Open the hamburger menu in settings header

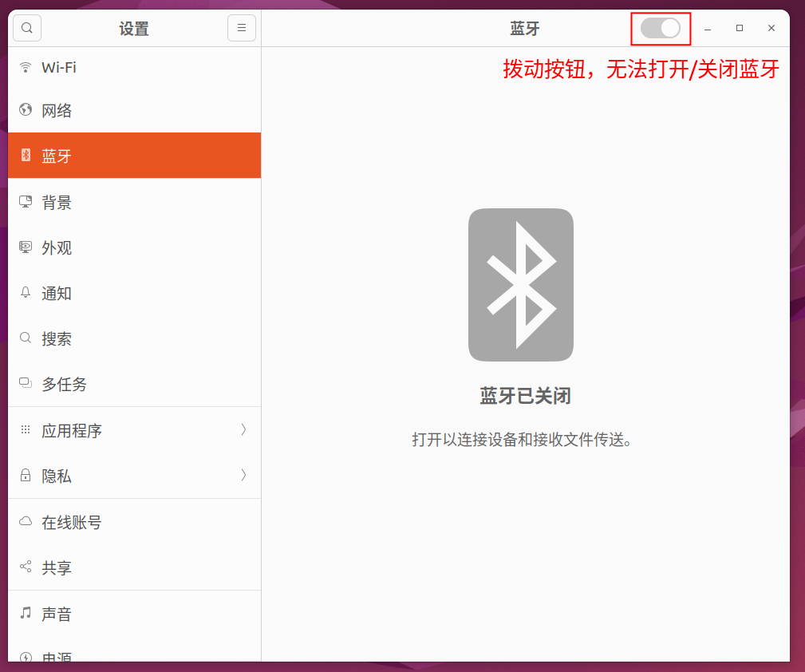[241, 27]
